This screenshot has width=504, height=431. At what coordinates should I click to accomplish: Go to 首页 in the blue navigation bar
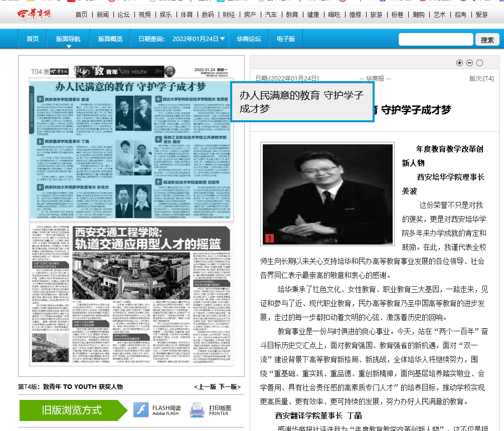[x=33, y=39]
